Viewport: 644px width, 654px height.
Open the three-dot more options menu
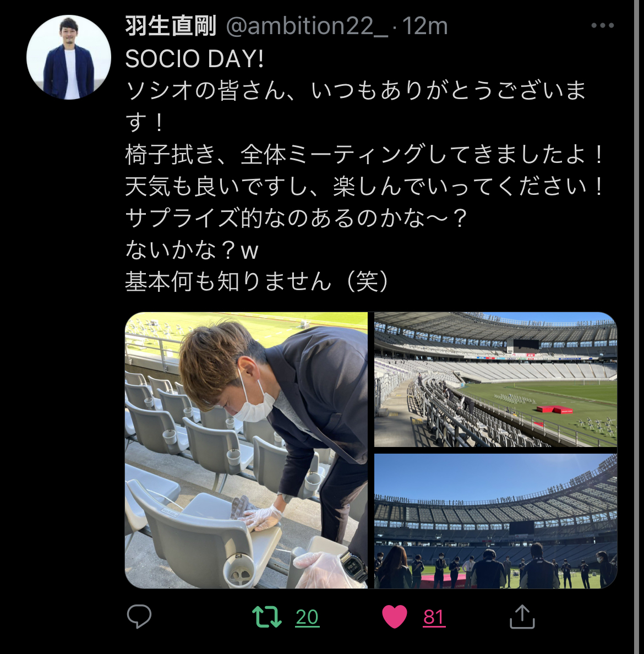(x=603, y=25)
